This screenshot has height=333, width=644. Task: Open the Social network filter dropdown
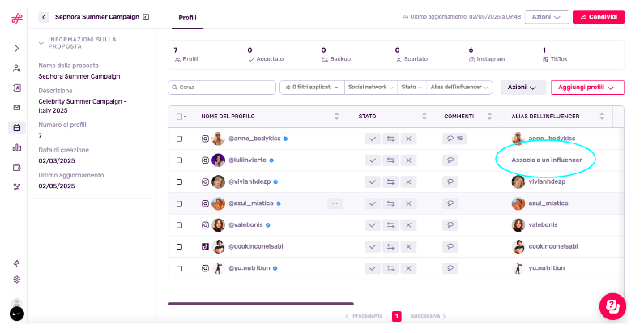click(371, 87)
